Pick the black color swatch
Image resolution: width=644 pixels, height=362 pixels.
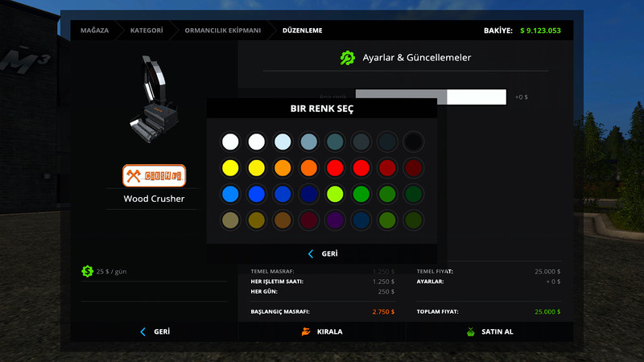(x=413, y=142)
